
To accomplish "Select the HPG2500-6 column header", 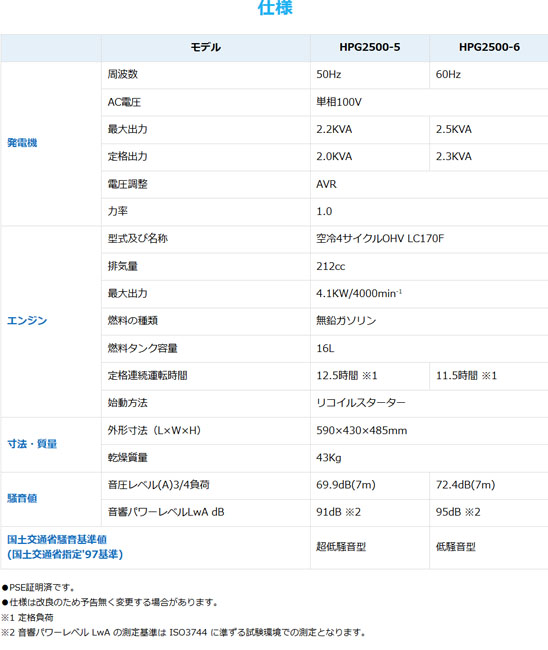I will tap(489, 47).
